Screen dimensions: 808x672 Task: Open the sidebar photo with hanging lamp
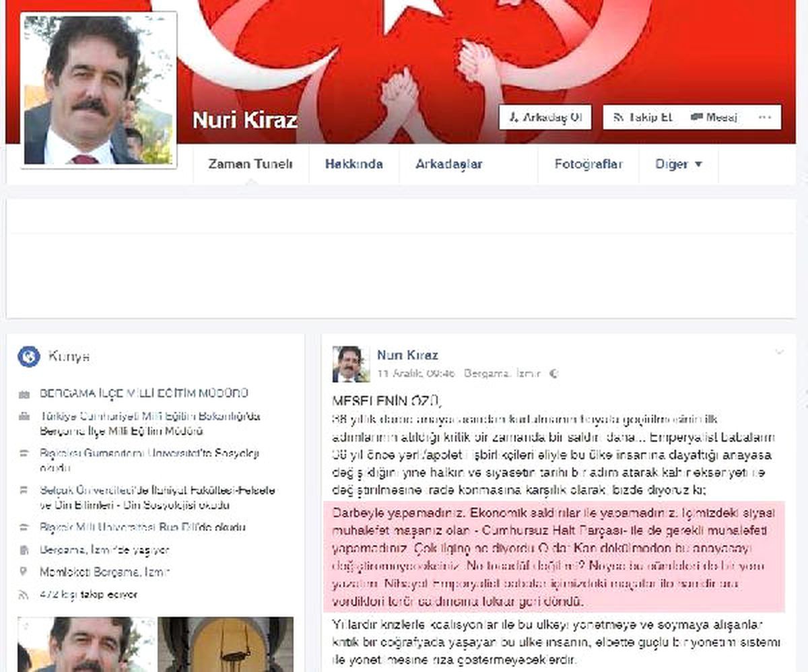[x=226, y=644]
